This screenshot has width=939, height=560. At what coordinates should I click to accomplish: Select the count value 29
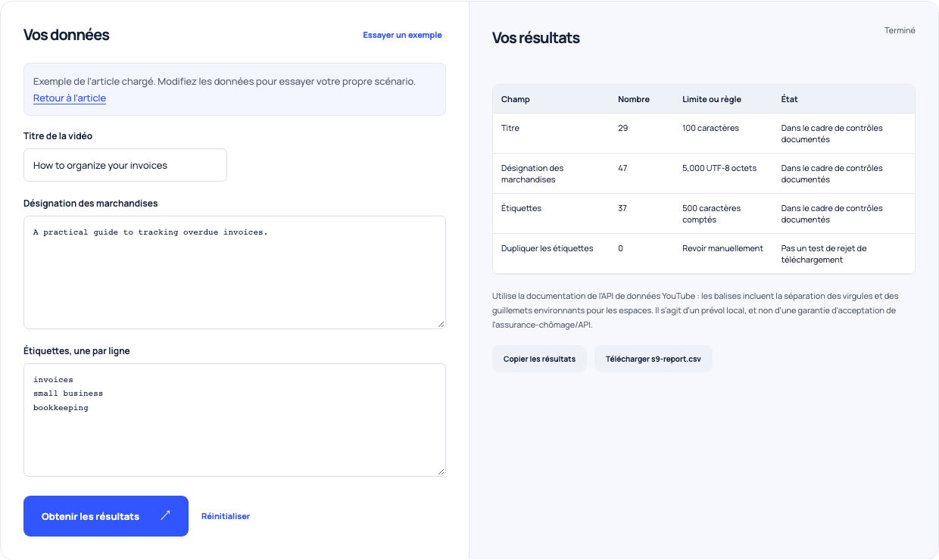click(x=623, y=128)
